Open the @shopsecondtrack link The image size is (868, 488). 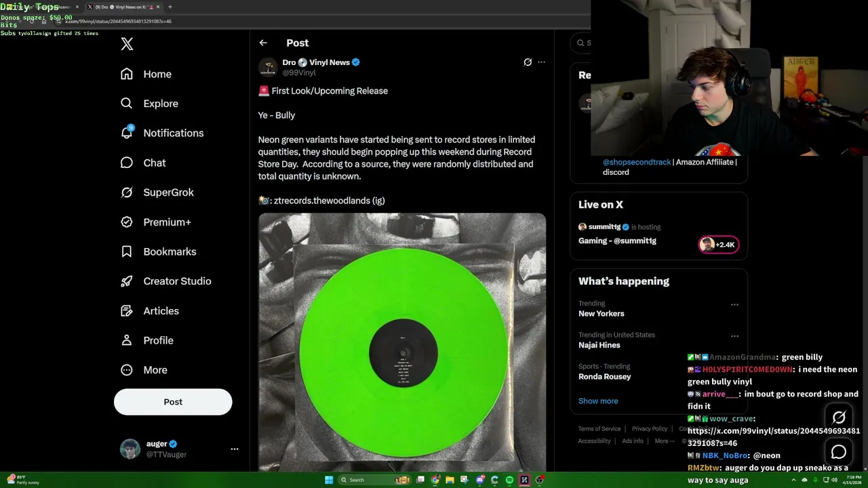pos(637,162)
